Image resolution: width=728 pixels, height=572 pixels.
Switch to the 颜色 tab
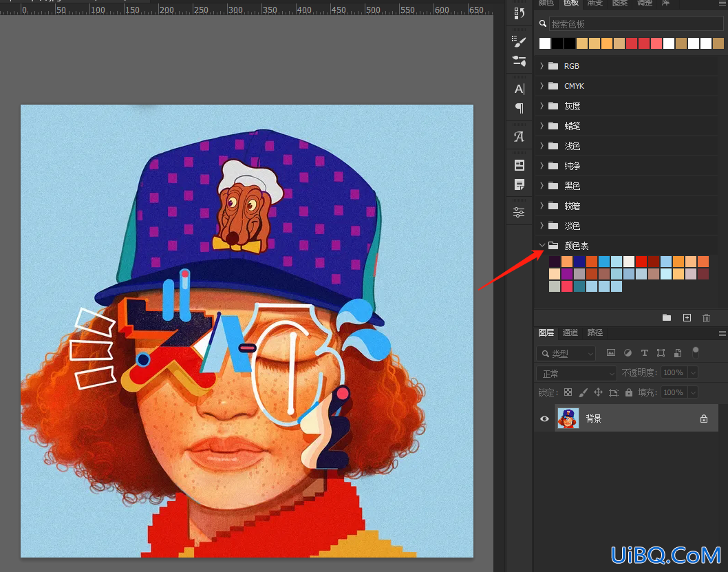[x=546, y=3]
